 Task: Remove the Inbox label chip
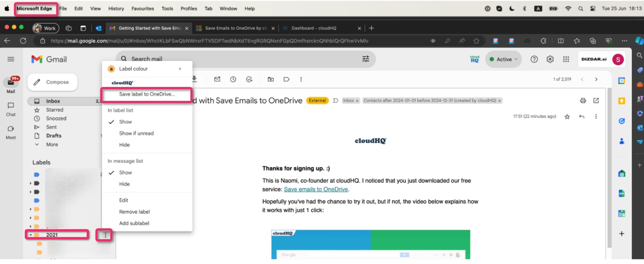357,100
